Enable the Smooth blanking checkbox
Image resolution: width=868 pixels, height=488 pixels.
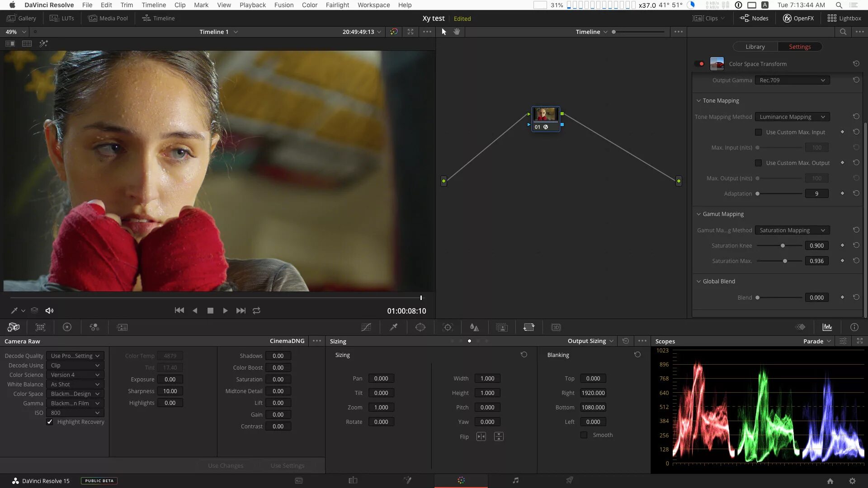pos(584,435)
